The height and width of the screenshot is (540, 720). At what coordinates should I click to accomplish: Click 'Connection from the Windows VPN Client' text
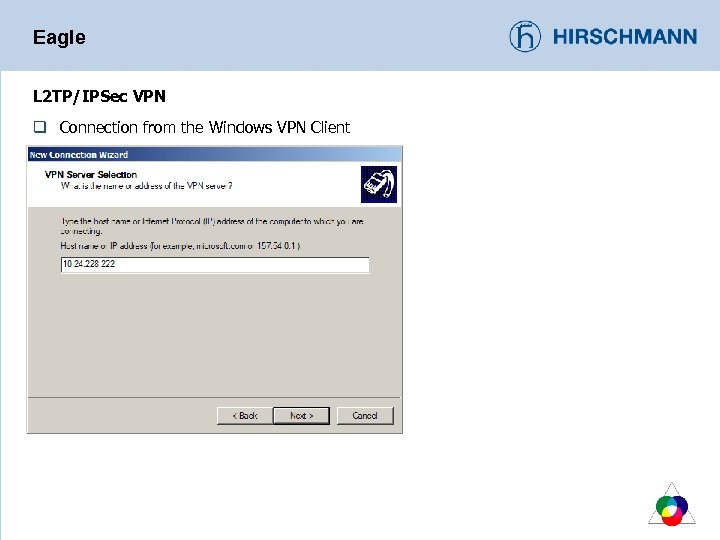tap(205, 127)
